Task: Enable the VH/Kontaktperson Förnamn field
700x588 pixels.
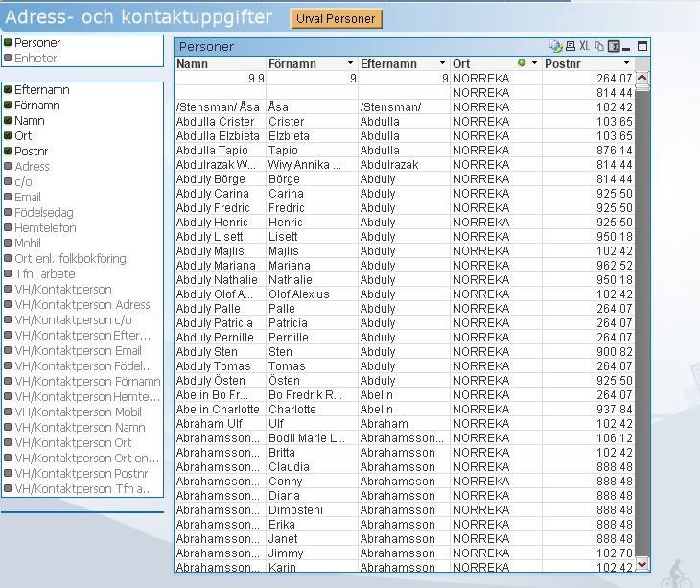Action: 82,381
